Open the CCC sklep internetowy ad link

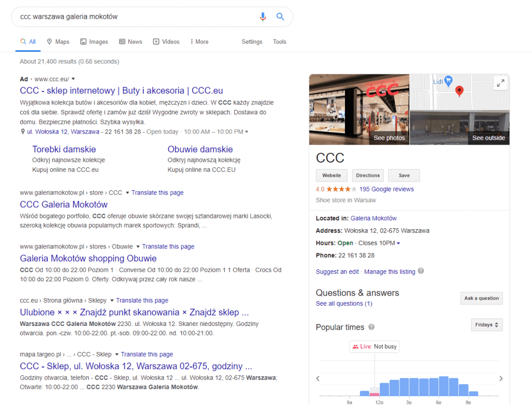point(122,90)
